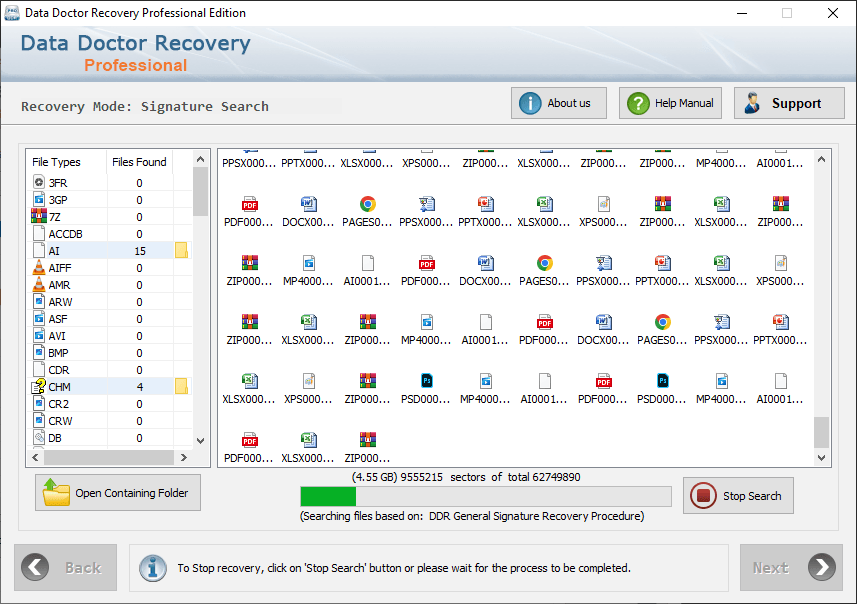857x604 pixels.
Task: Choose the BMP file type icon
Action: pyautogui.click(x=39, y=352)
